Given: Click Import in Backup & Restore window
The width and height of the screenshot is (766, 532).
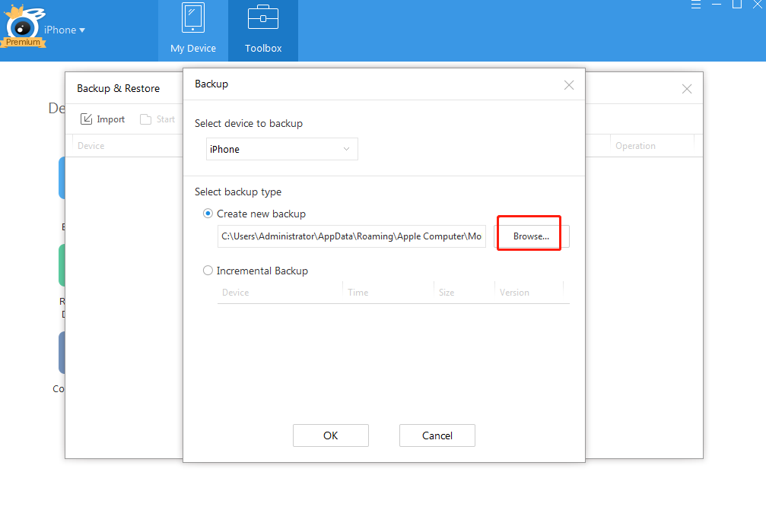Looking at the screenshot, I should pyautogui.click(x=103, y=119).
